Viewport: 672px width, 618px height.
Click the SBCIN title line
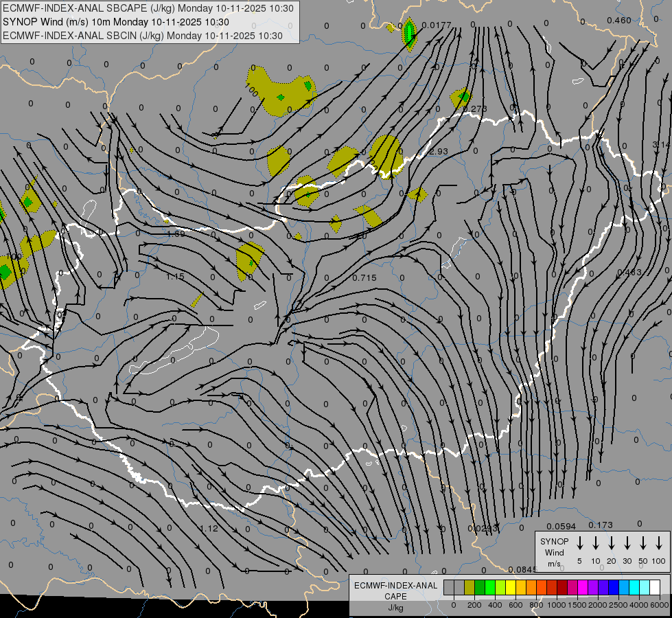click(x=143, y=36)
